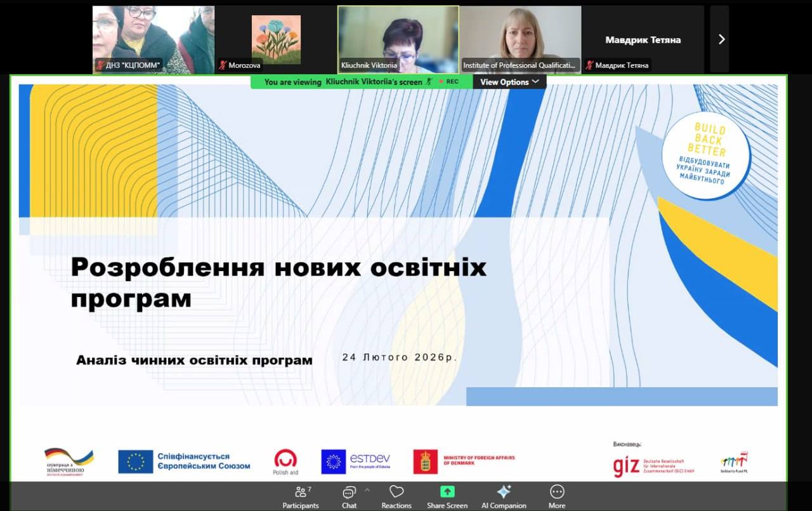Open the Reactions picker
The height and width of the screenshot is (511, 812).
(396, 496)
